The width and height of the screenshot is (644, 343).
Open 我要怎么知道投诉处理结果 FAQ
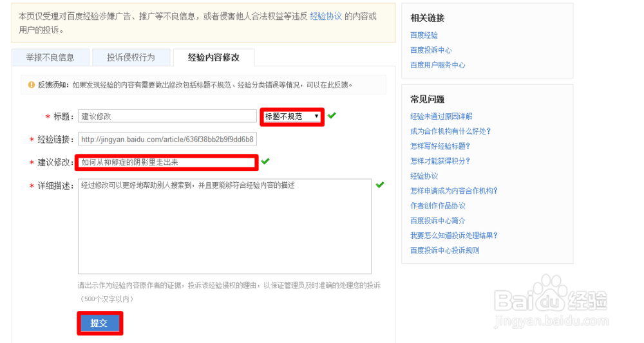click(454, 236)
